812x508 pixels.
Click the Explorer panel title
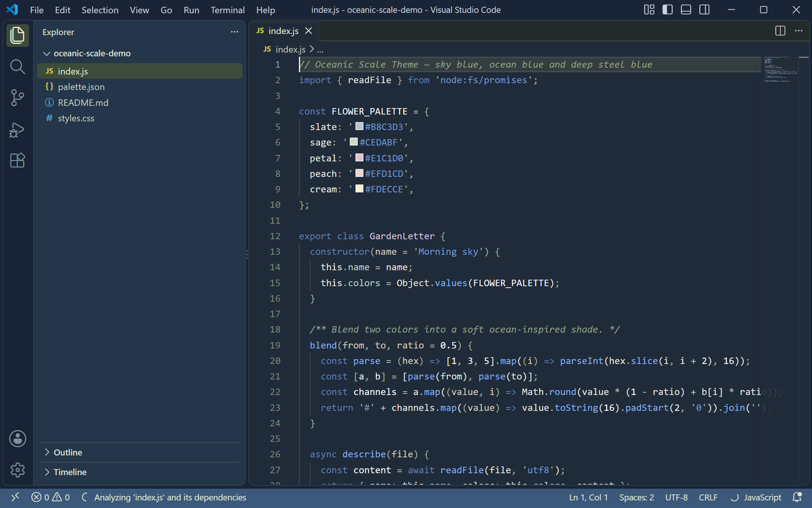tap(58, 32)
